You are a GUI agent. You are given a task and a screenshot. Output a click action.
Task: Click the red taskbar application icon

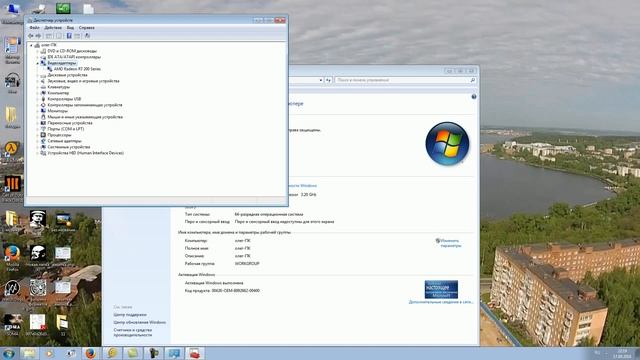[x=195, y=353]
